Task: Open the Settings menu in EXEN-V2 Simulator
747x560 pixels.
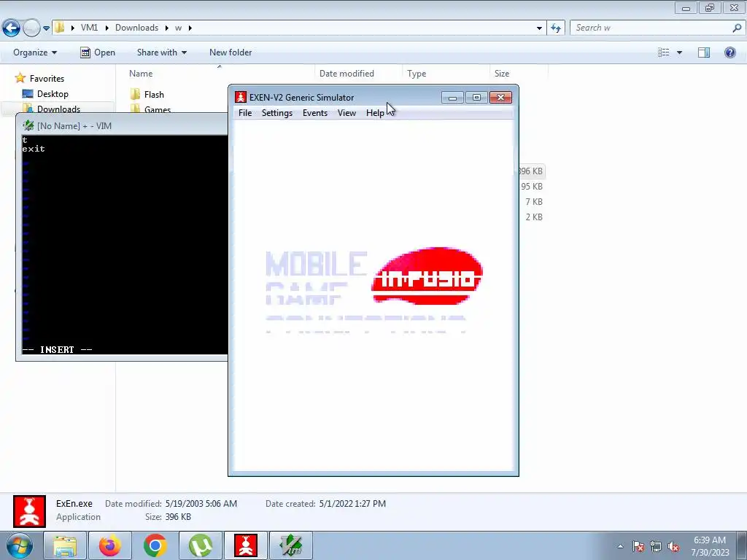Action: (276, 113)
